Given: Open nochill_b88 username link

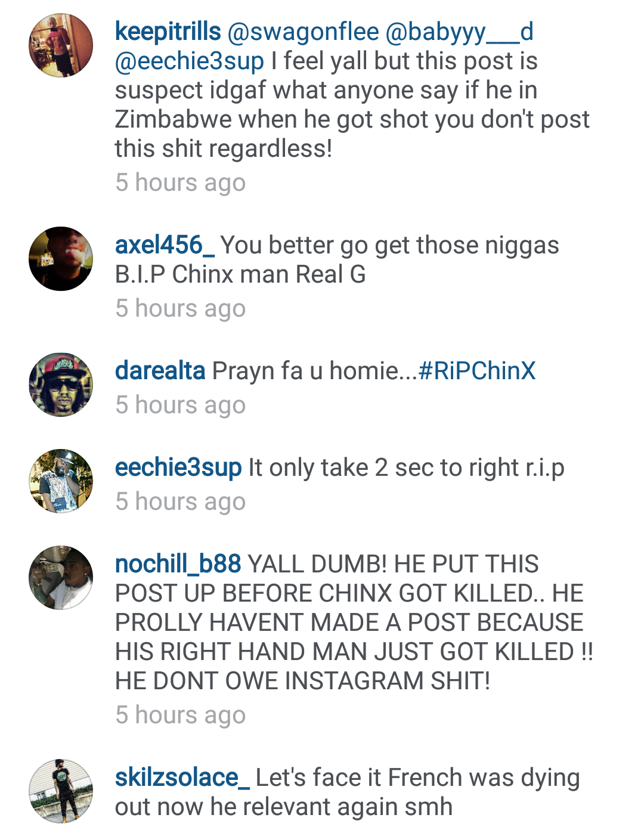Looking at the screenshot, I should click(x=178, y=564).
